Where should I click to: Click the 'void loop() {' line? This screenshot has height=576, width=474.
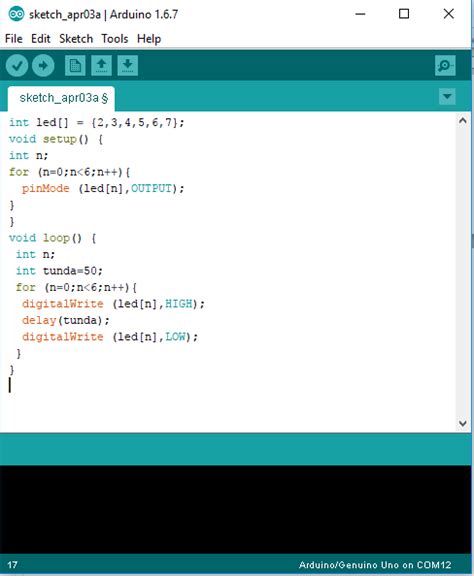tap(53, 238)
